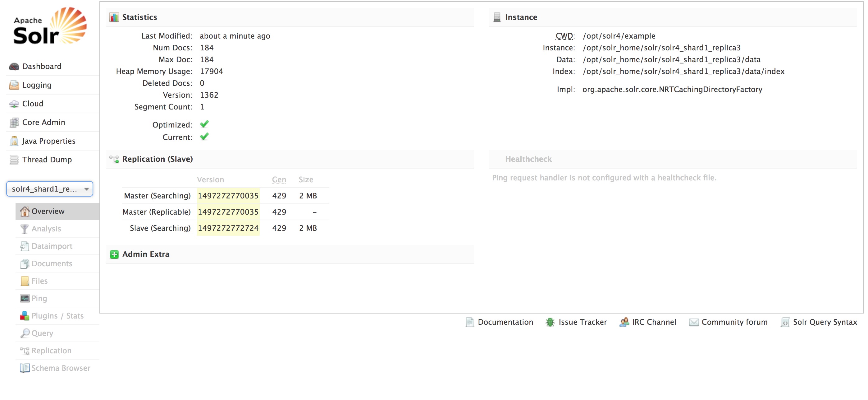
Task: Navigate to Core Admin
Action: pyautogui.click(x=43, y=123)
